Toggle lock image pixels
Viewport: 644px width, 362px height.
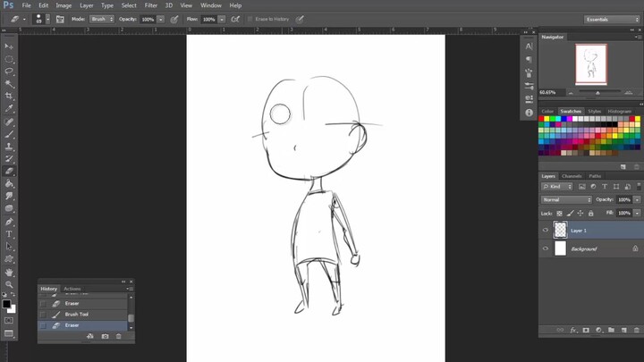570,214
